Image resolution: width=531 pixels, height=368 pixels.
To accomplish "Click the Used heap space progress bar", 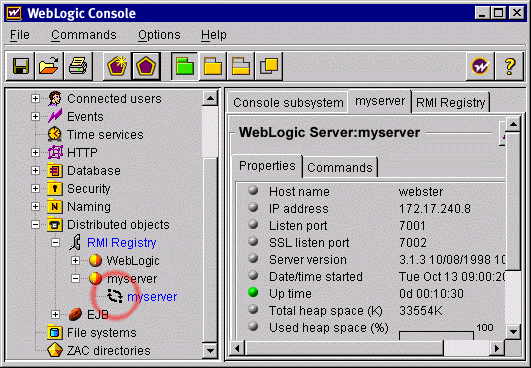I will click(437, 335).
